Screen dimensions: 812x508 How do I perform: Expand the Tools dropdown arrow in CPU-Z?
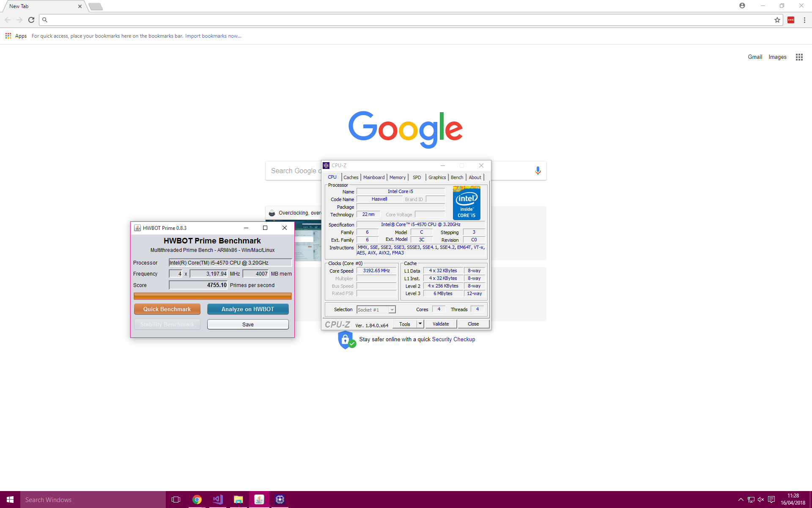420,324
